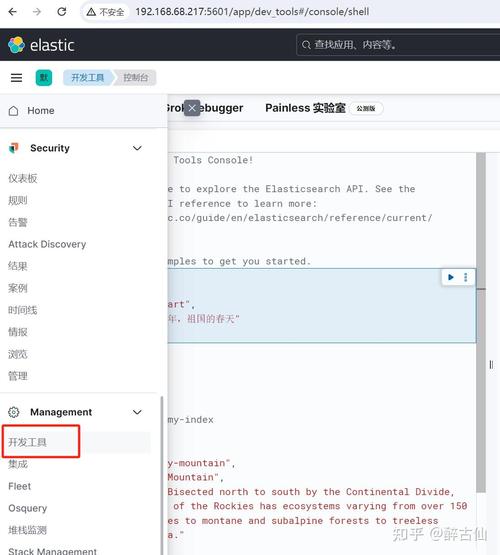Image resolution: width=500 pixels, height=555 pixels.
Task: Reload the page with the refresh icon
Action: 62,12
